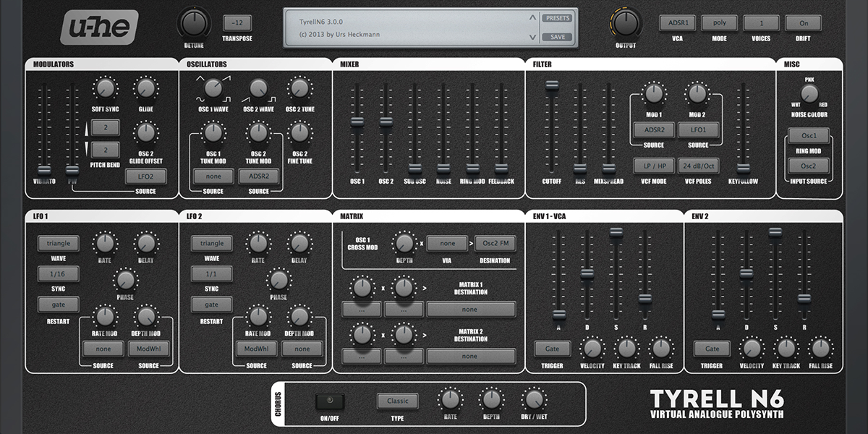Click the LFO 1 Rate knob
Viewport: 868px width, 434px height.
pos(106,242)
